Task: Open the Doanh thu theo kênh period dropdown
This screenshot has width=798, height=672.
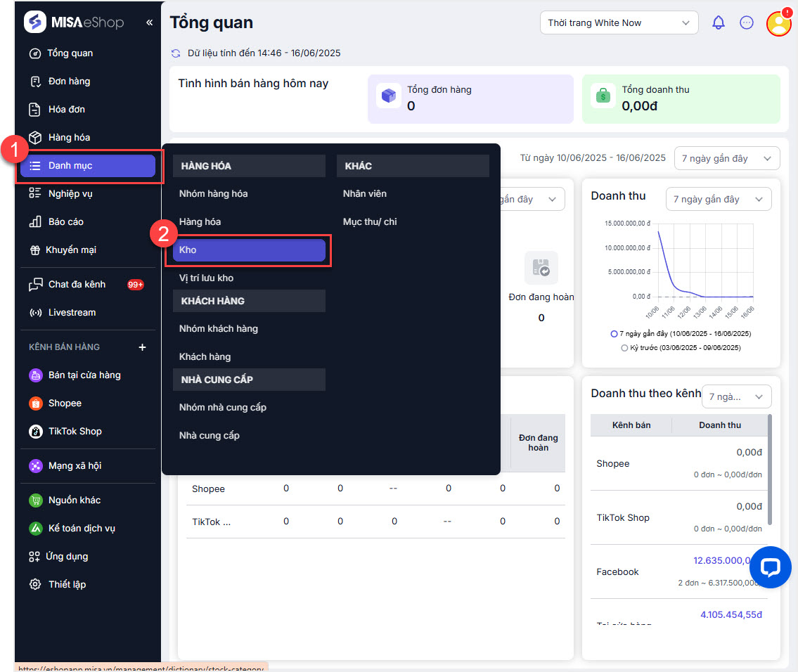Action: (735, 397)
